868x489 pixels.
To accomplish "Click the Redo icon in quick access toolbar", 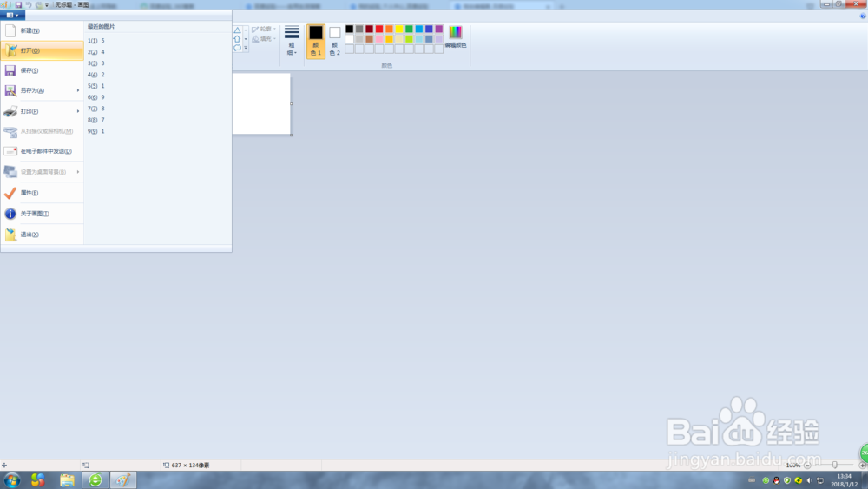I will (x=38, y=4).
